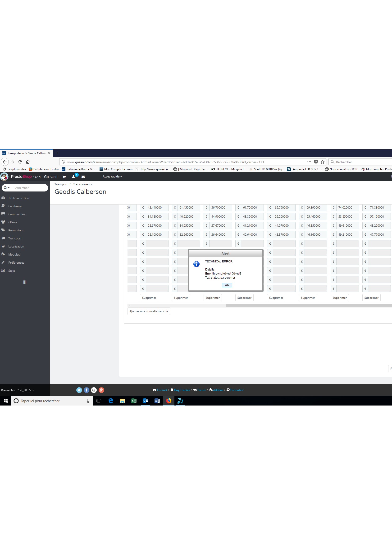Image resolution: width=392 pixels, height=555 pixels.
Task: Bookmark this page with the star icon
Action: [323, 162]
